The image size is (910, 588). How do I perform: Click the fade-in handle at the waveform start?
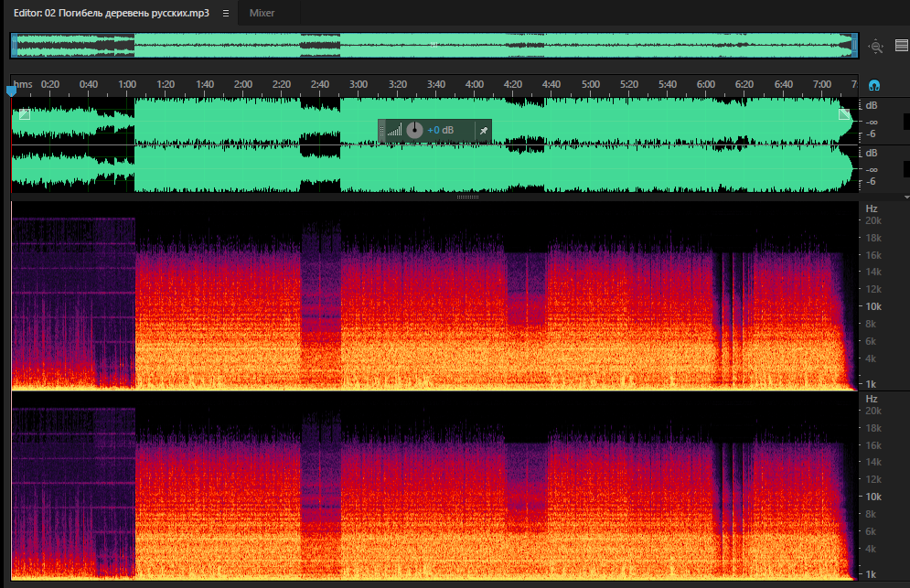pyautogui.click(x=25, y=114)
